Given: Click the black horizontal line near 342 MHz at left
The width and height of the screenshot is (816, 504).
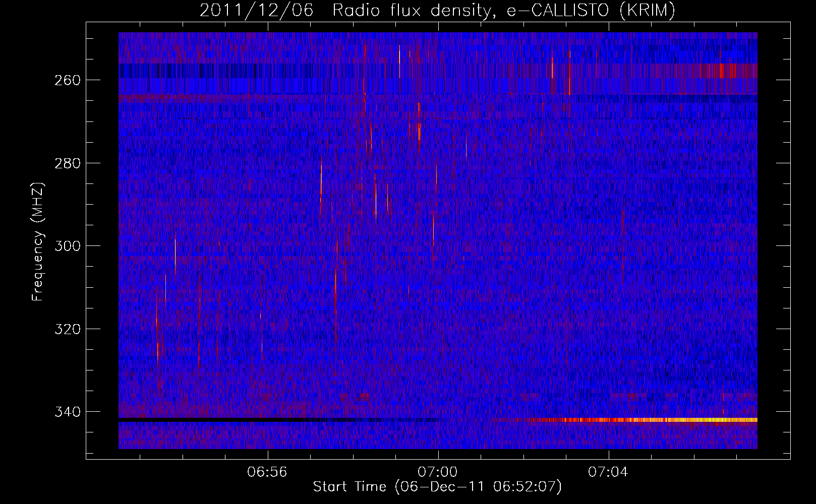Looking at the screenshot, I should pyautogui.click(x=222, y=420).
